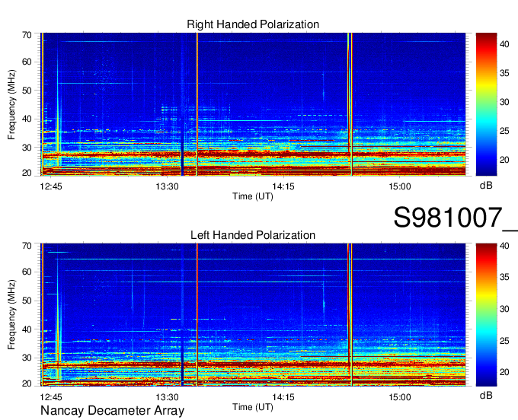The image size is (518, 420).
Task: Click the 20 MHz tick on the right-handed plot
Action: click(27, 173)
